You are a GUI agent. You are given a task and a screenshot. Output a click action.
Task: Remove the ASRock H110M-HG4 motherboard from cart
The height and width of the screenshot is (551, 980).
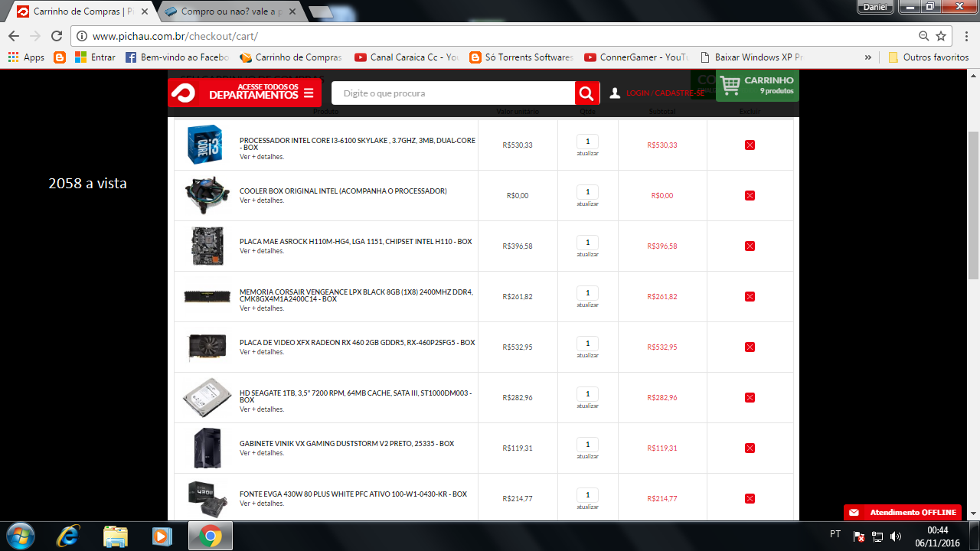750,246
